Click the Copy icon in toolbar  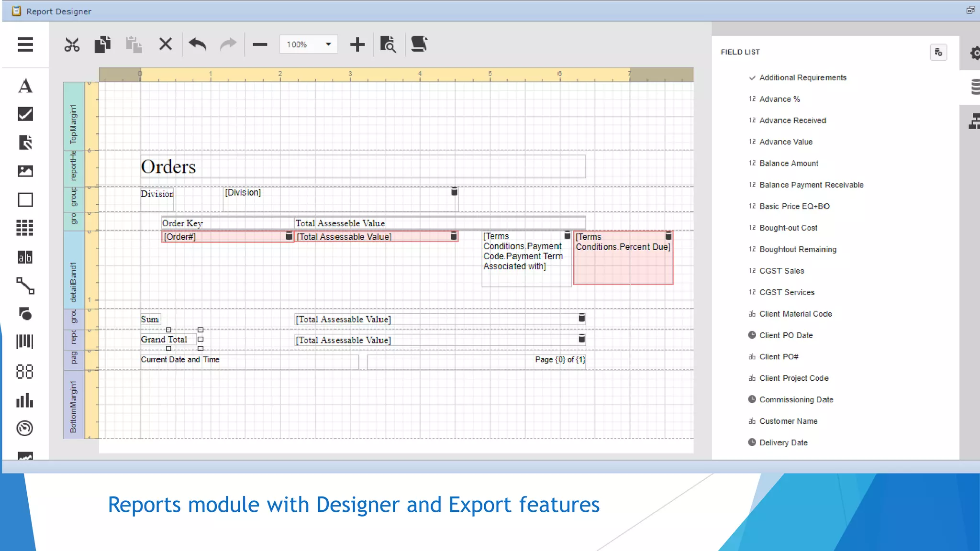(x=102, y=45)
